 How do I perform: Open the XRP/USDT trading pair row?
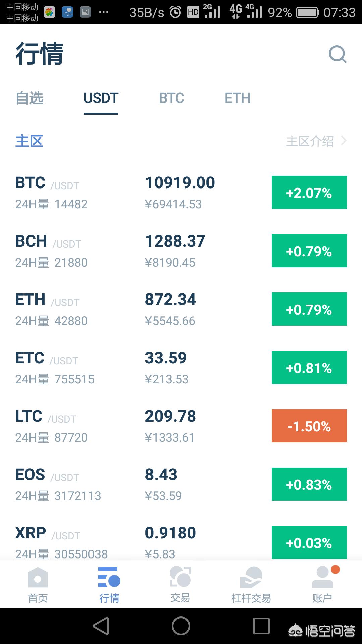pyautogui.click(x=181, y=542)
